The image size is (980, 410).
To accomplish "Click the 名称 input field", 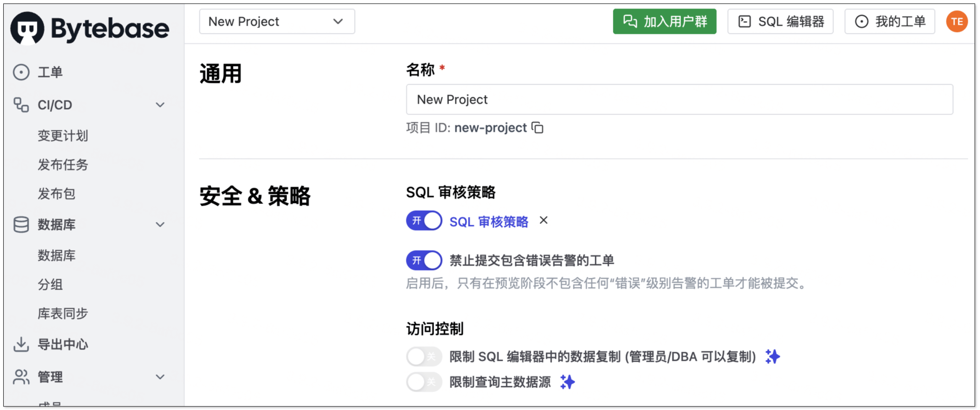I will (679, 100).
